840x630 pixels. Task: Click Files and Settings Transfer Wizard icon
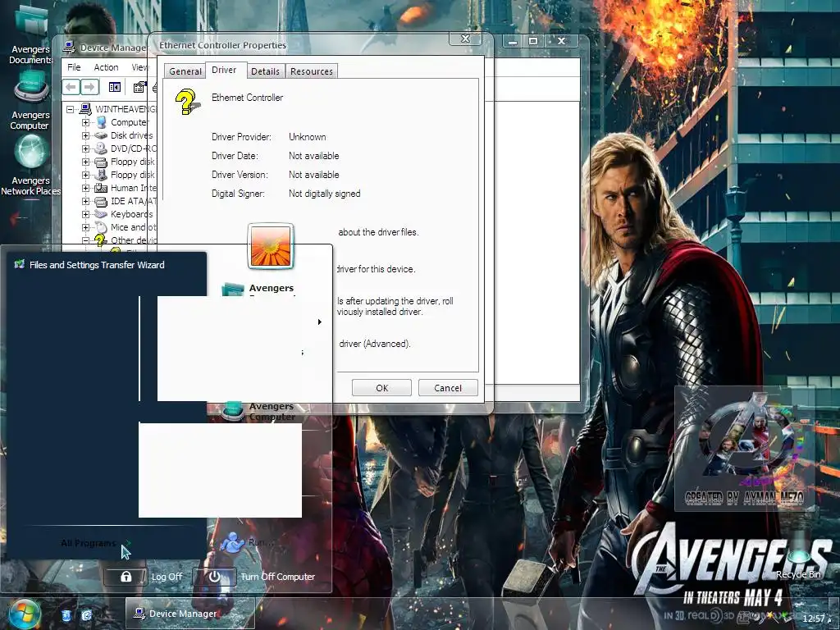[x=20, y=264]
